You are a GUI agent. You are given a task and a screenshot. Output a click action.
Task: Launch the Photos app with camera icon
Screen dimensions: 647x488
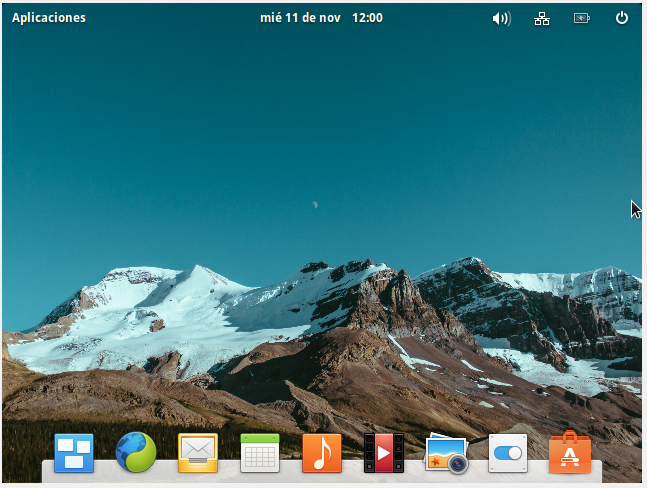[446, 454]
